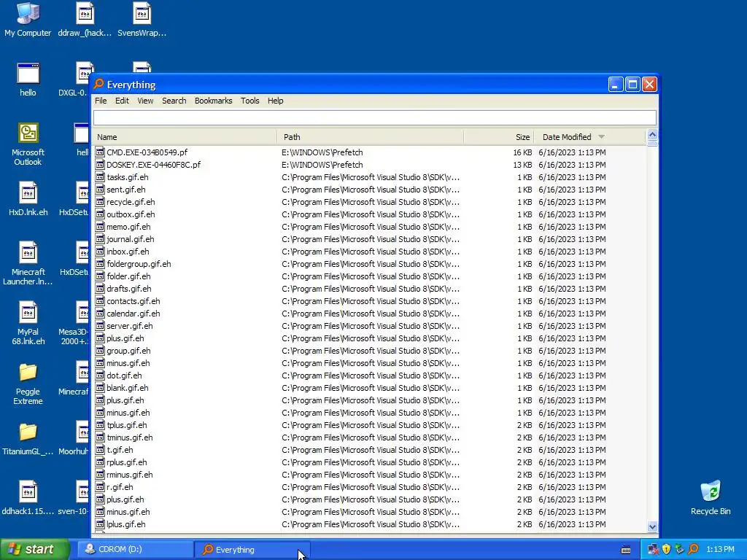747x560 pixels.
Task: Select the inbox.gif.eh result row
Action: [369, 251]
